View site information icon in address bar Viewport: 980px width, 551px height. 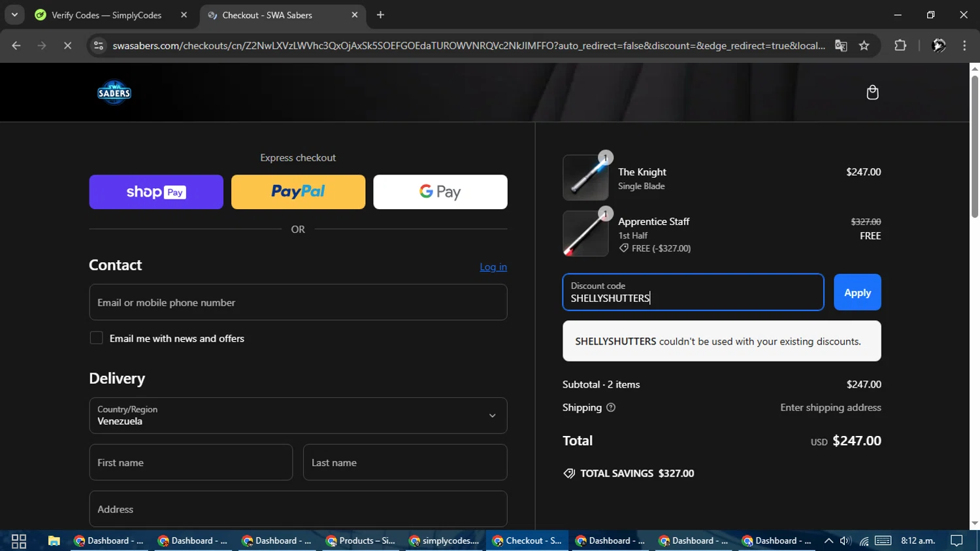tap(99, 45)
